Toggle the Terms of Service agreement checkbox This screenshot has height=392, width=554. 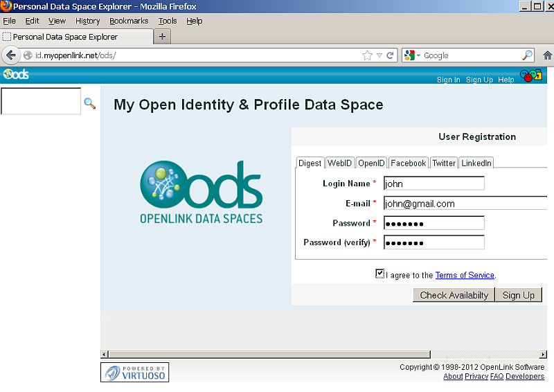(379, 274)
